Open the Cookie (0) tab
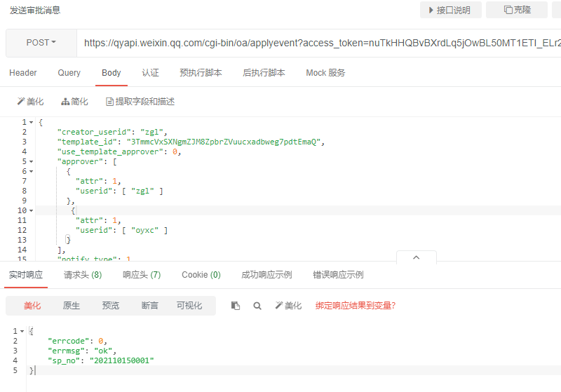The width and height of the screenshot is (561, 392). (x=201, y=275)
